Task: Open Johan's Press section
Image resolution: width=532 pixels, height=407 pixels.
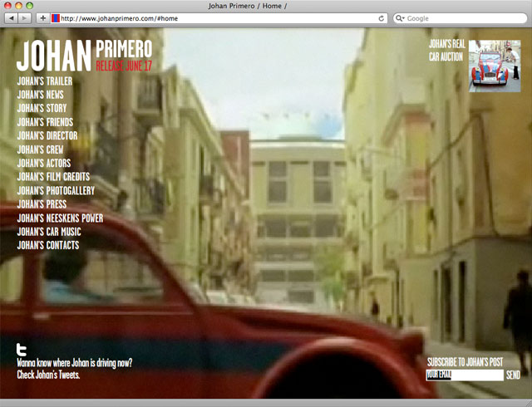Action: click(x=42, y=204)
